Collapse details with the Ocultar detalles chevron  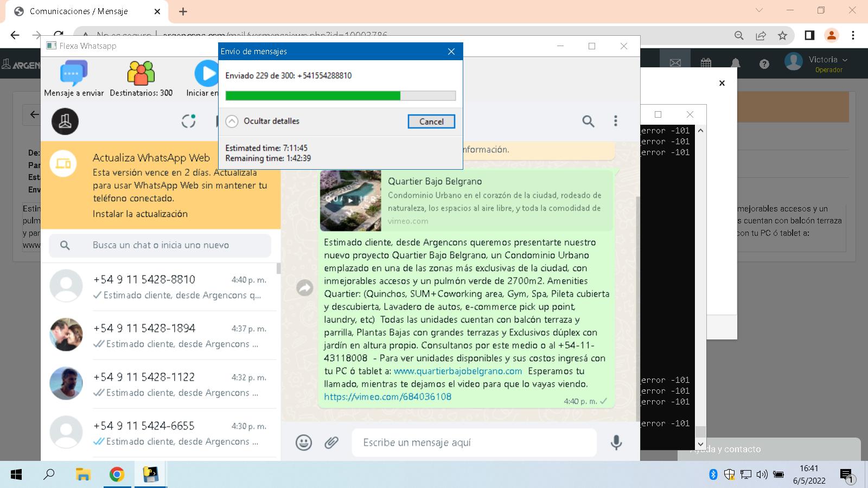pyautogui.click(x=232, y=121)
